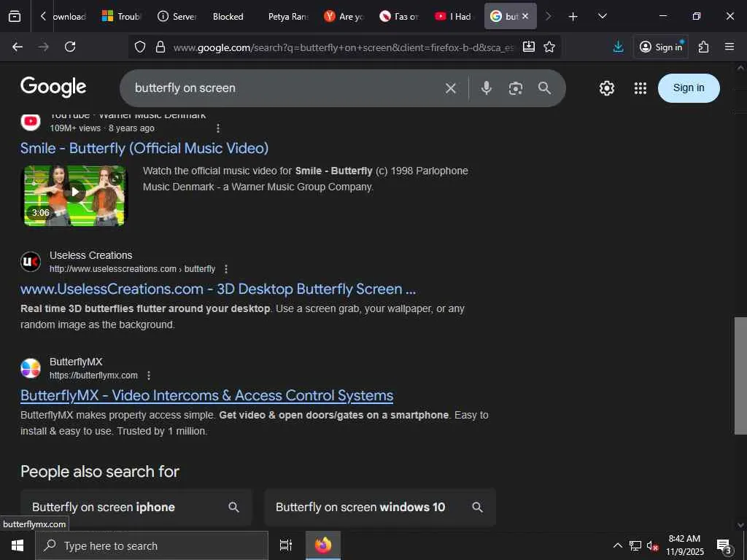Open more options for YouTube result

(217, 128)
